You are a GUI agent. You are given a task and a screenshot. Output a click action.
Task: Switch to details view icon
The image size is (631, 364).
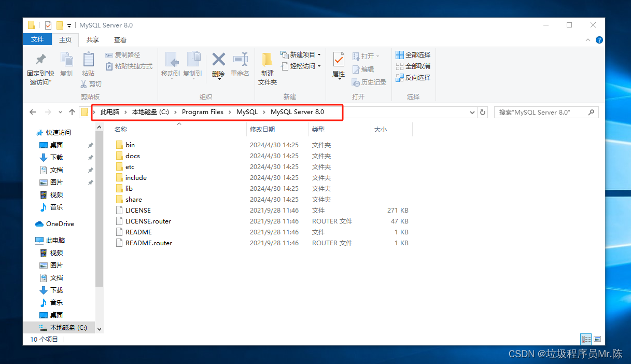click(x=586, y=339)
